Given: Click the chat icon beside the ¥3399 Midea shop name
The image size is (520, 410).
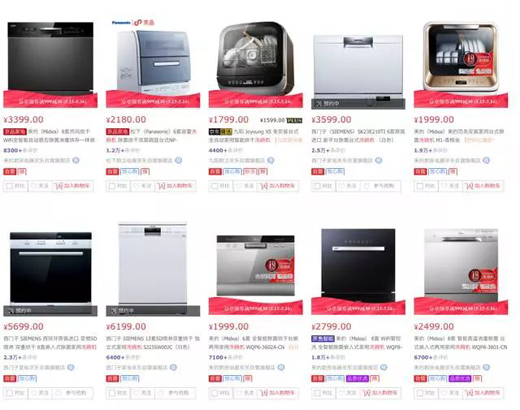Looking at the screenshot, I should click(76, 160).
